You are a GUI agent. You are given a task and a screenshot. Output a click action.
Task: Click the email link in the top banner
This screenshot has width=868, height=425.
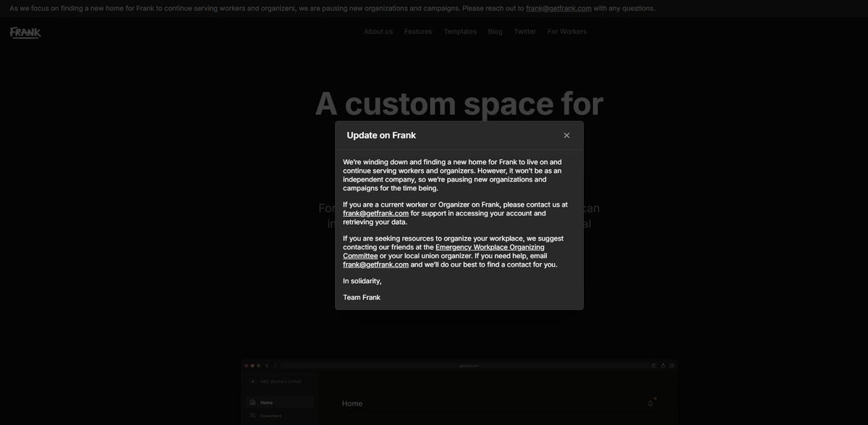[558, 9]
